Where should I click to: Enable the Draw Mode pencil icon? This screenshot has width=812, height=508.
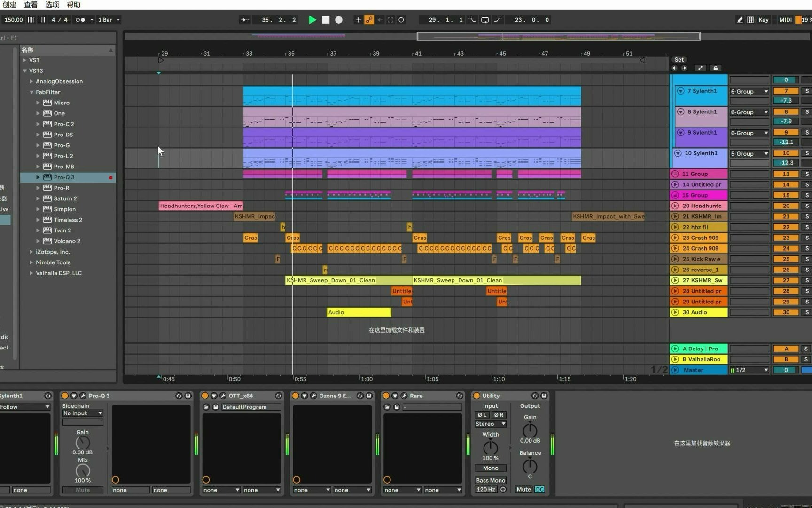740,20
